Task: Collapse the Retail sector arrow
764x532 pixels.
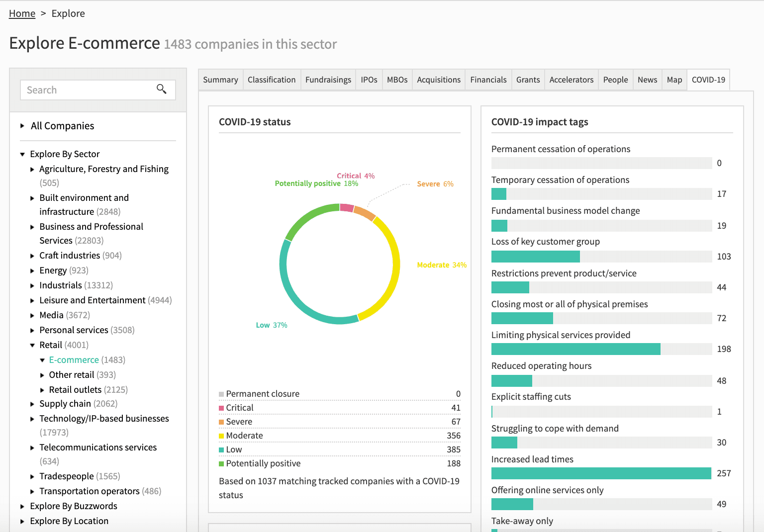Action: click(x=32, y=345)
